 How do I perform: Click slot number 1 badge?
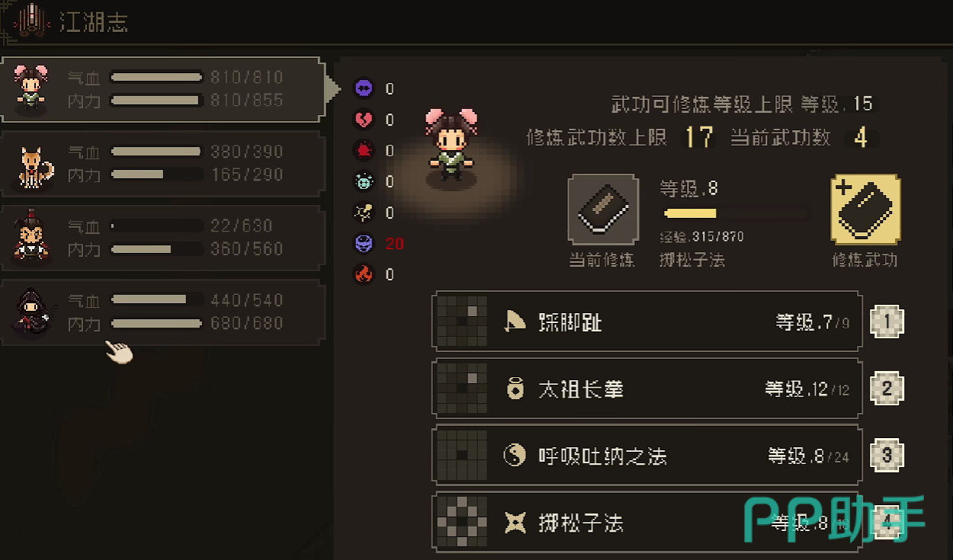(x=887, y=322)
